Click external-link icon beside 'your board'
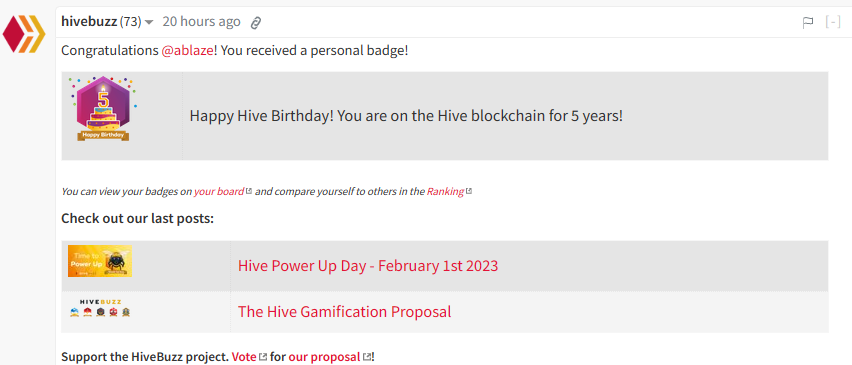The width and height of the screenshot is (852, 365). point(249,191)
